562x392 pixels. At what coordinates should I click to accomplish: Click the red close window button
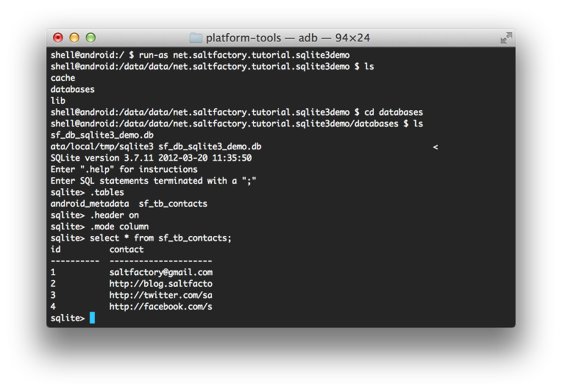57,38
